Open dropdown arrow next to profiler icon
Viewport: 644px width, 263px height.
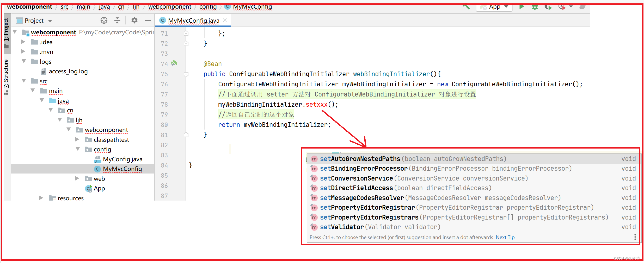pyautogui.click(x=571, y=7)
